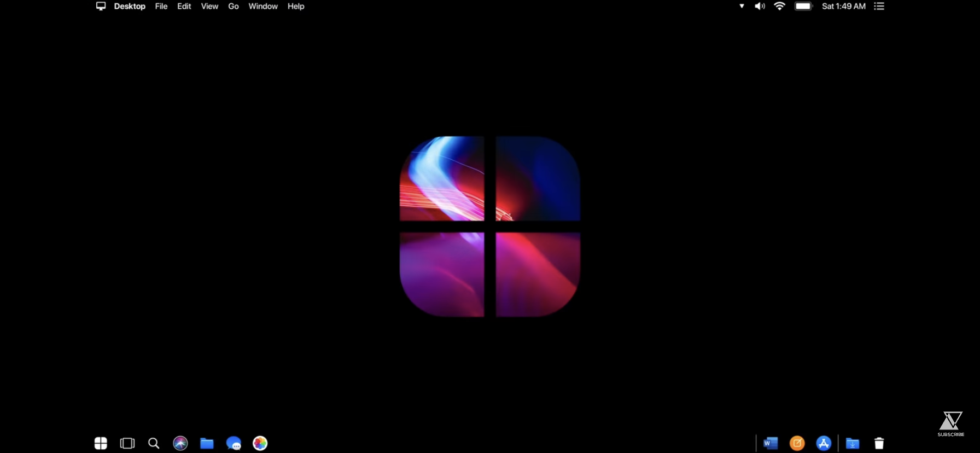
Task: Open the blue Files folder icon
Action: (207, 443)
